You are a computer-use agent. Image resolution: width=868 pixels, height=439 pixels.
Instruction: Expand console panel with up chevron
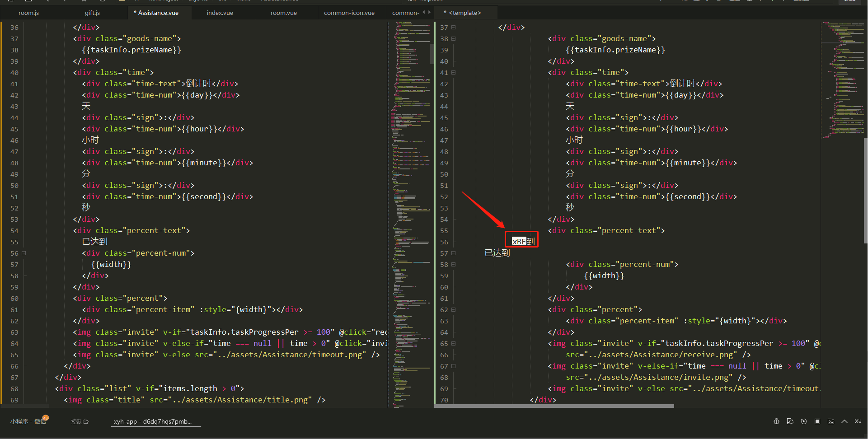844,421
